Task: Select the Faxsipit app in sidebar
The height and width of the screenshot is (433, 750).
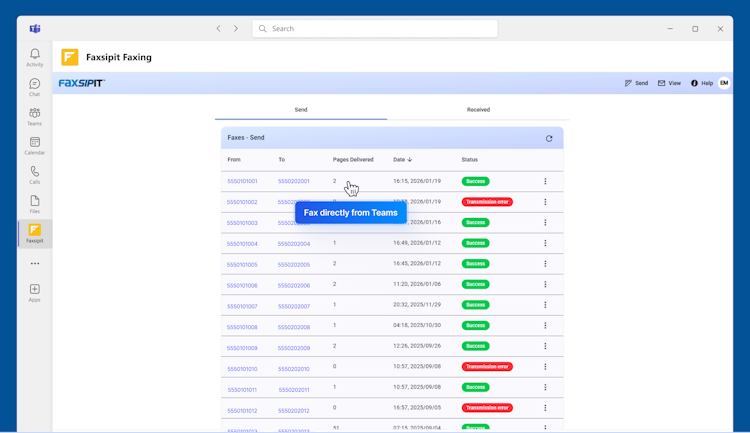Action: (34, 233)
